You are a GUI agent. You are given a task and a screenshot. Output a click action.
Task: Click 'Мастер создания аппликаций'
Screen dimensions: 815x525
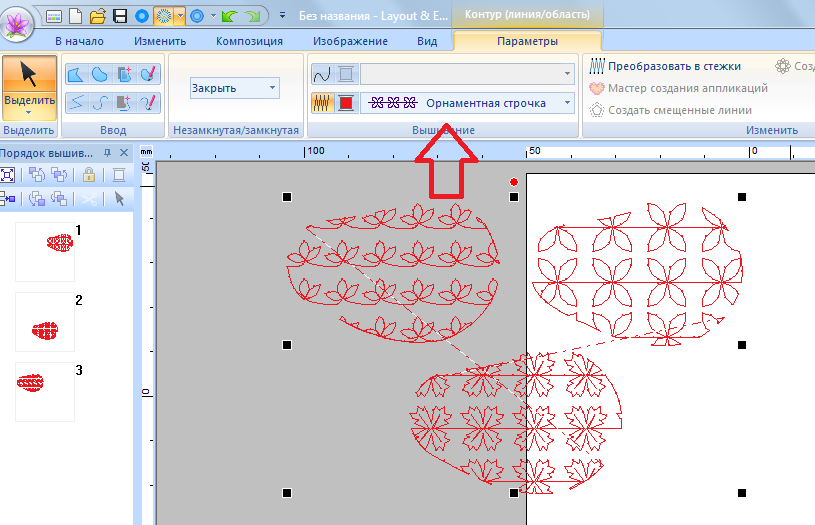[678, 88]
